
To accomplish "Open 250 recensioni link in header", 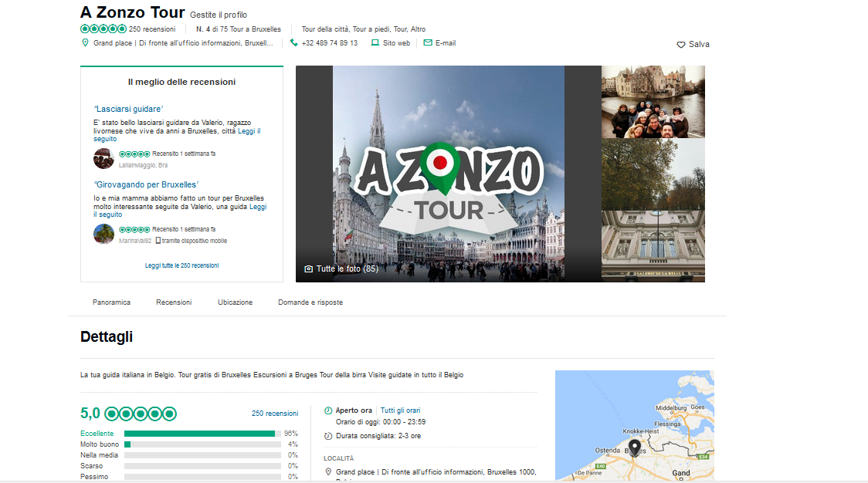I will tap(152, 29).
